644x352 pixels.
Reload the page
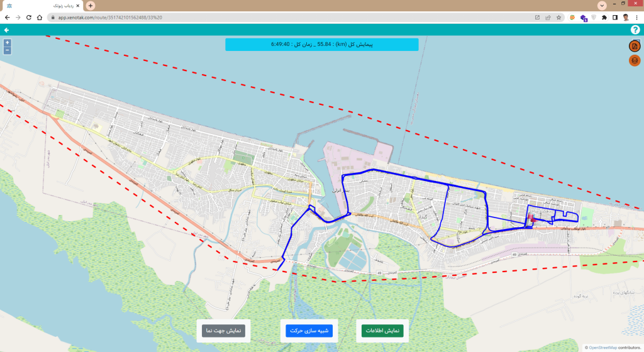click(x=28, y=18)
